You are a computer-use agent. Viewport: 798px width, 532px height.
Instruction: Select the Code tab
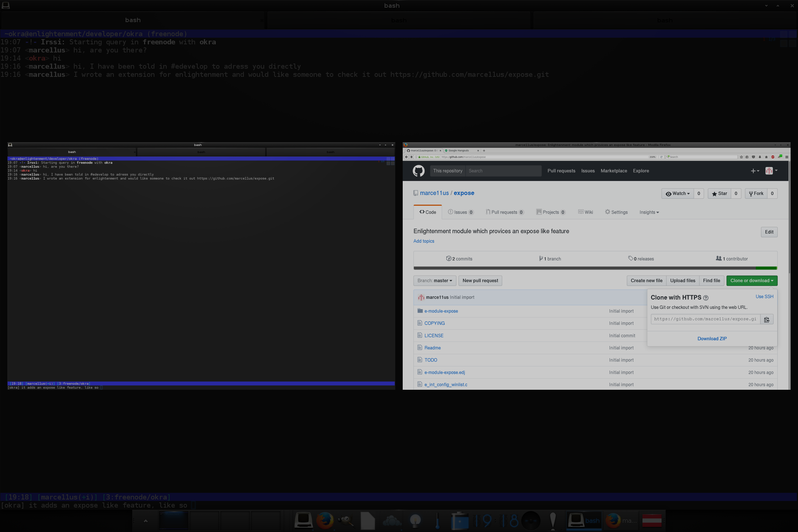click(x=427, y=212)
